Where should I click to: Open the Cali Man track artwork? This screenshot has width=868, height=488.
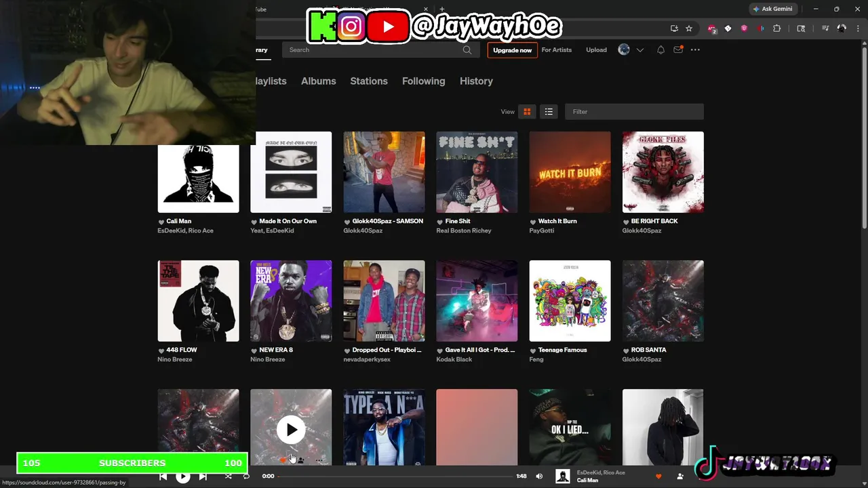[198, 178]
